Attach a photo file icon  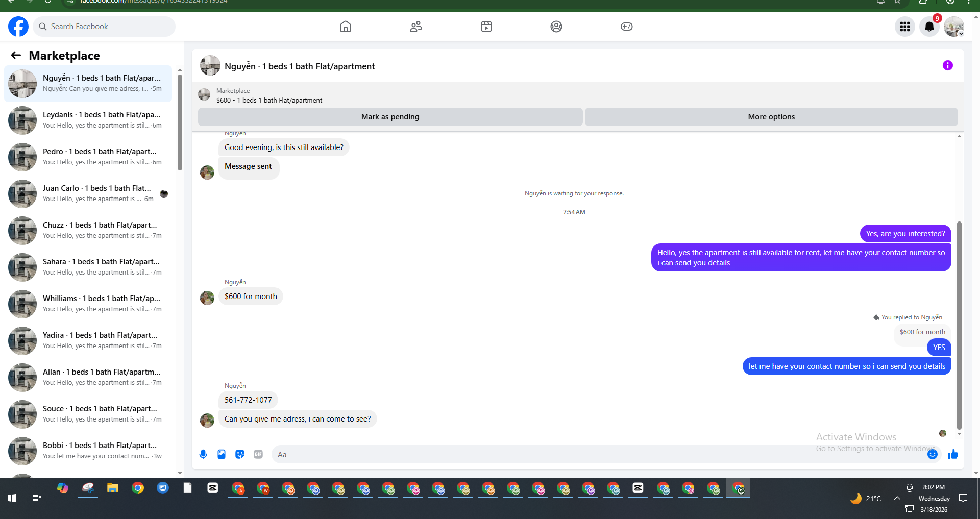(x=222, y=454)
